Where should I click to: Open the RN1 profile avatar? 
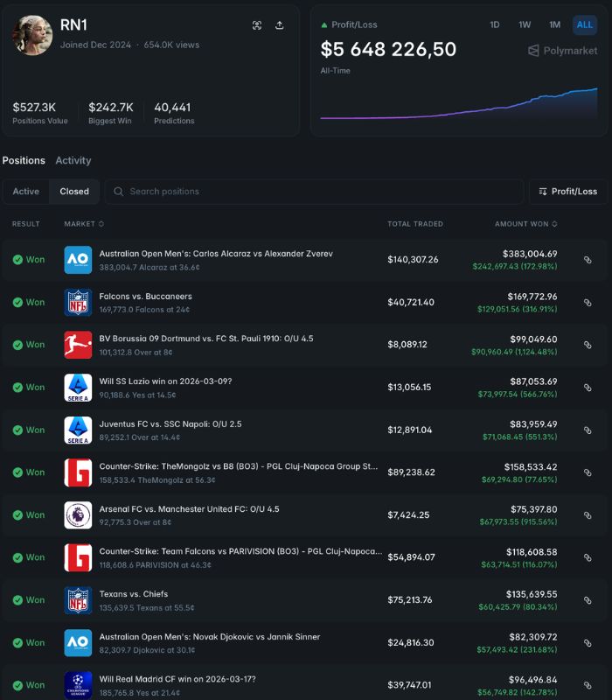(x=32, y=35)
